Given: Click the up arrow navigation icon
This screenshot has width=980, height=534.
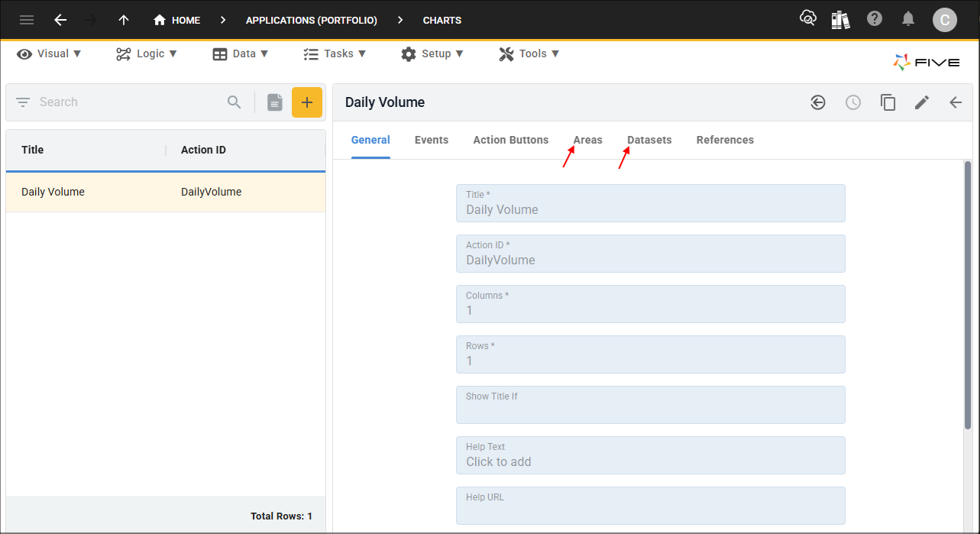Looking at the screenshot, I should 124,20.
